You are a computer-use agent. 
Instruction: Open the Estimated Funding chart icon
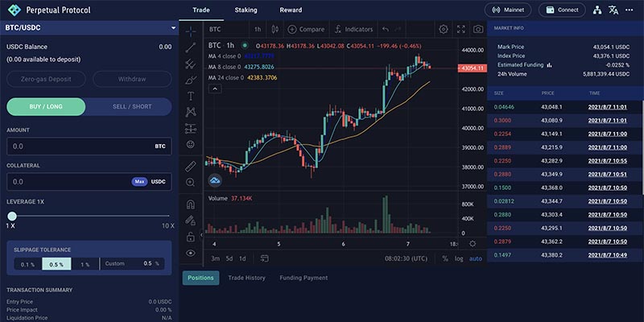click(550, 65)
